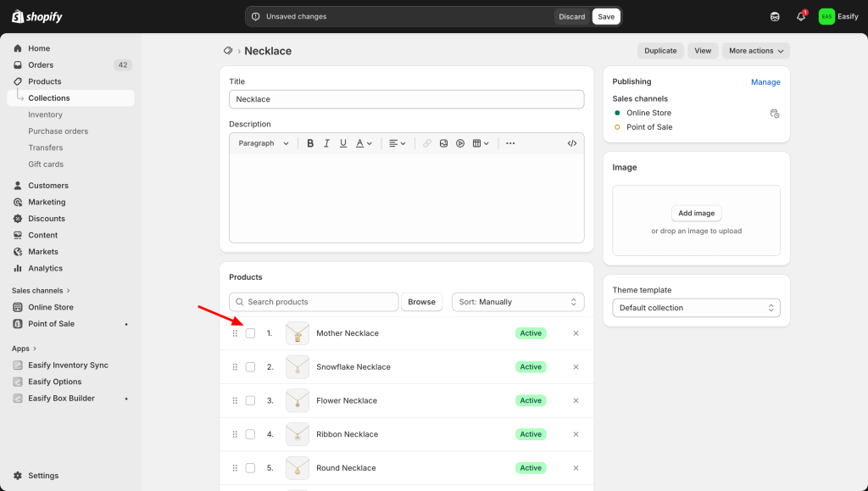
Task: Toggle underline formatting in description editor
Action: point(343,143)
